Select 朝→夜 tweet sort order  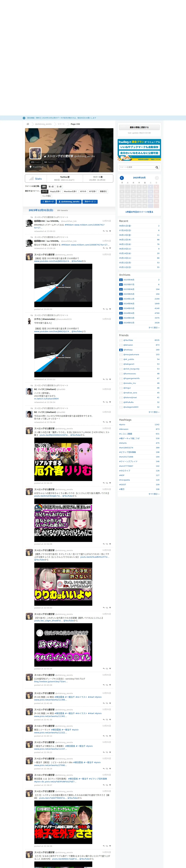pos(51,187)
